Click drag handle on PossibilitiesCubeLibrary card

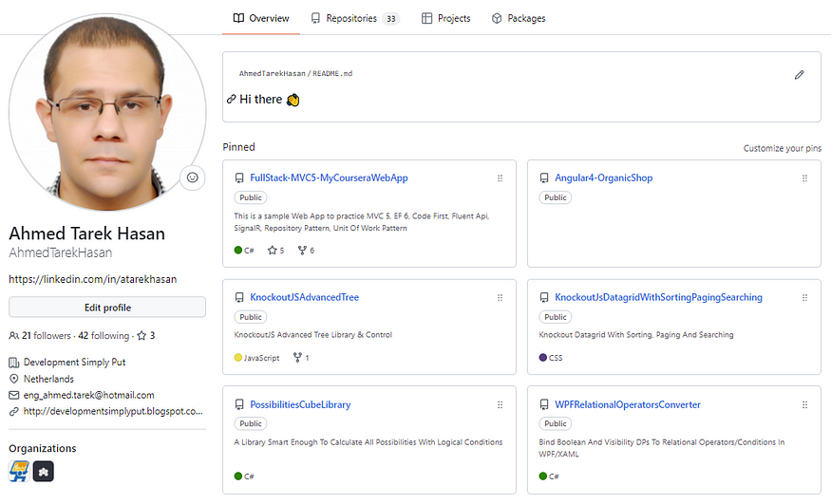(500, 405)
